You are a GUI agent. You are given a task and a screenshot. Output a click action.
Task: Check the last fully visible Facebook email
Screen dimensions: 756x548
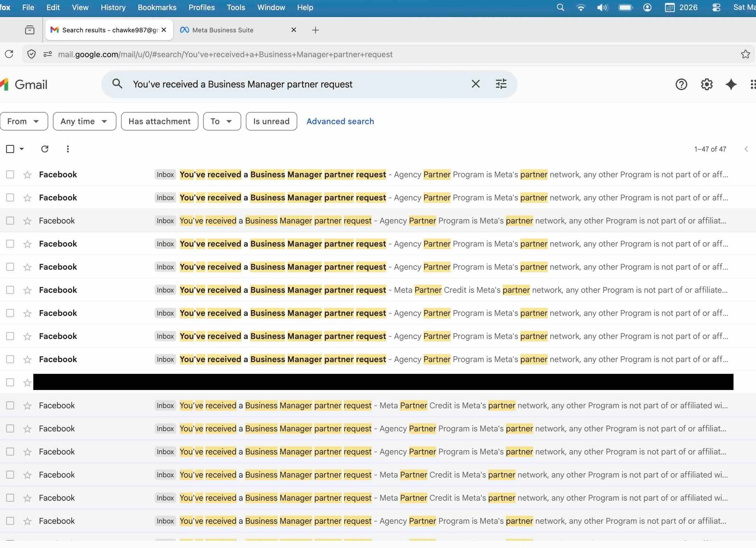(10, 521)
